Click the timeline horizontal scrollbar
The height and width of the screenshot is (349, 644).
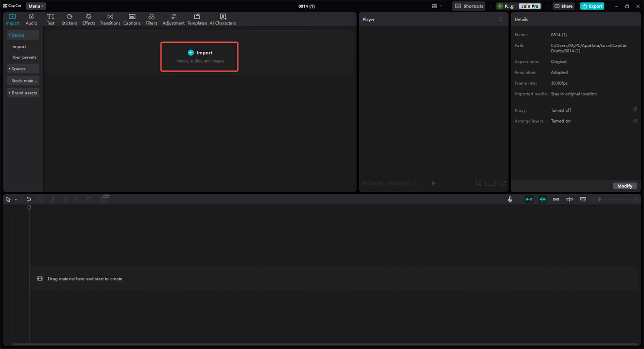tap(326, 344)
